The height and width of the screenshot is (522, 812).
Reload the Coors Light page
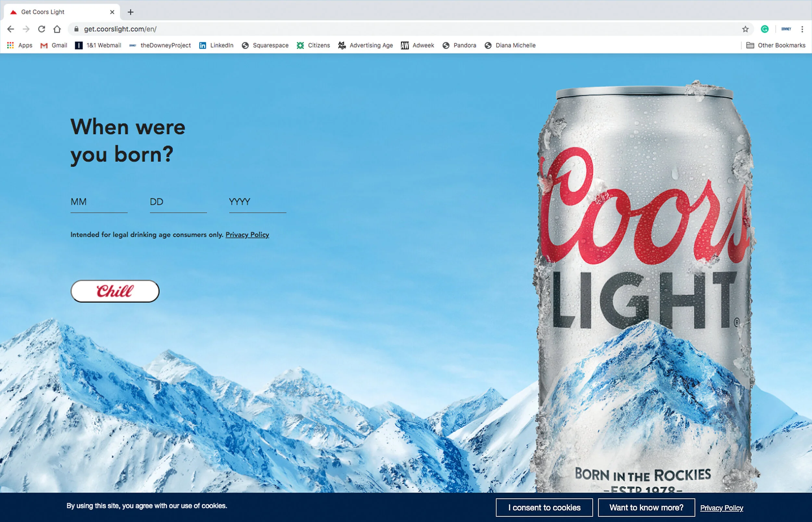pyautogui.click(x=42, y=29)
